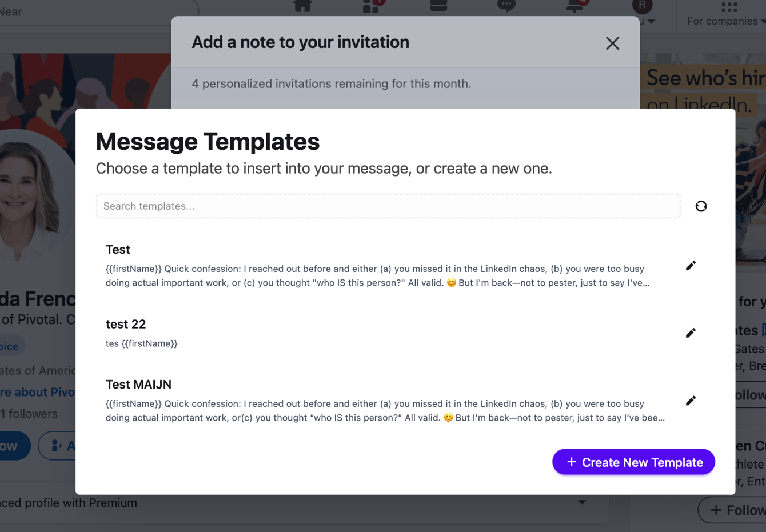This screenshot has height=532, width=766.
Task: Expand the enhanced profile with Premium section
Action: (x=582, y=502)
